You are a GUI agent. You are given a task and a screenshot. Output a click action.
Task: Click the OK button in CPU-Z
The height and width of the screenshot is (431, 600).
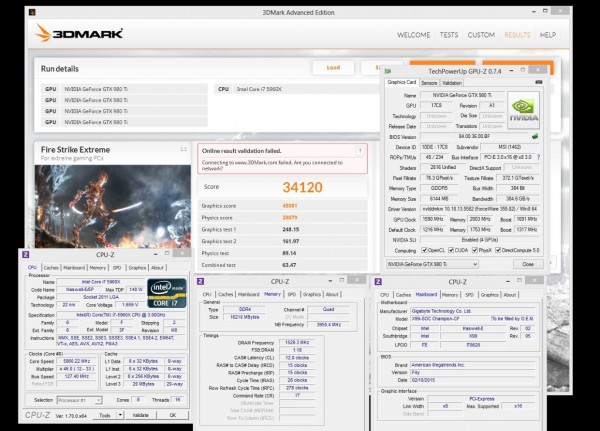point(173,415)
